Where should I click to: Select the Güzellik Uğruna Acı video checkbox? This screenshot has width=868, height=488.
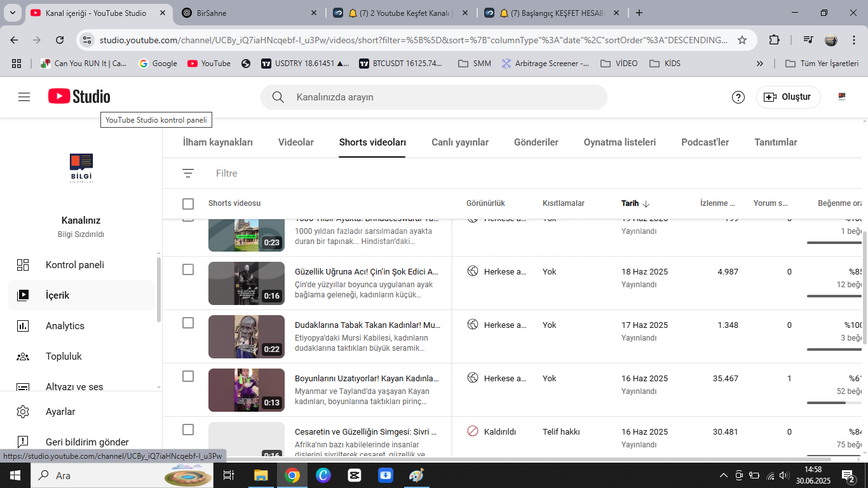[188, 270]
